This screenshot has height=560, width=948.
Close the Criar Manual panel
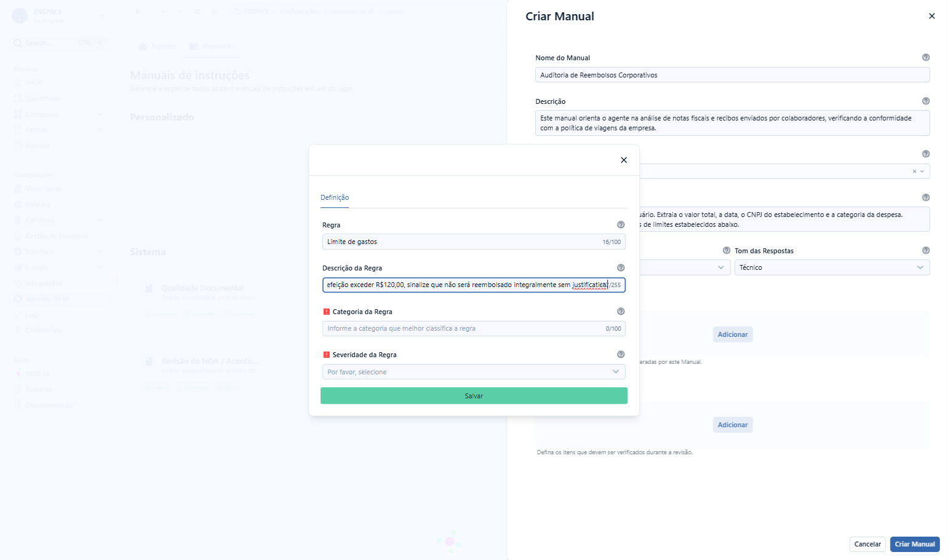[x=931, y=16]
